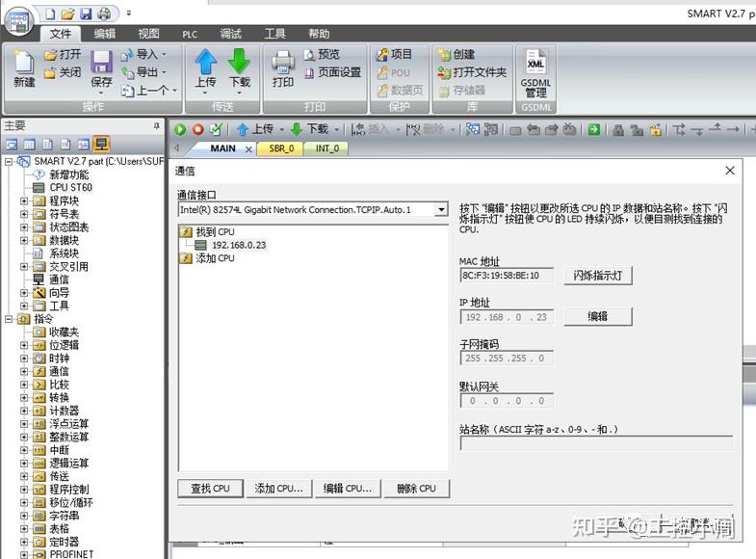Click 下载 in the editor toolbar
Image resolution: width=756 pixels, height=559 pixels.
tap(310, 129)
